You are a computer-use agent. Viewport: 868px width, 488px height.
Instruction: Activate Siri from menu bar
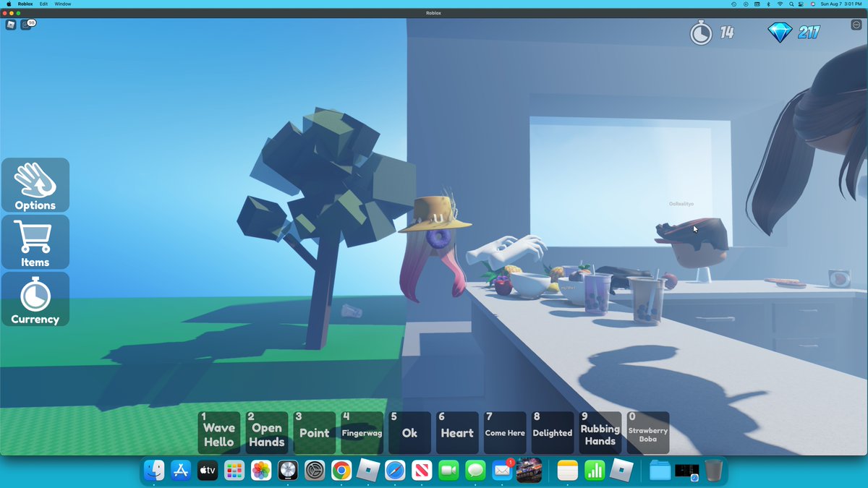[813, 4]
